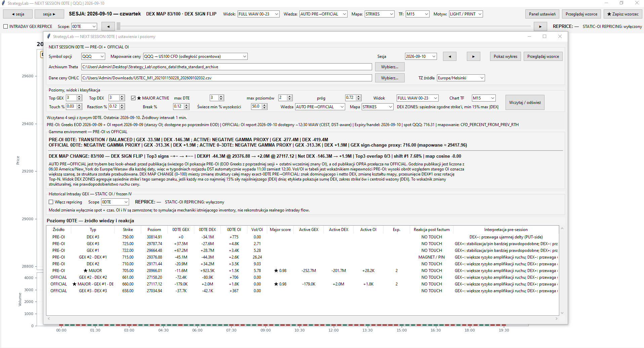Image resolution: width=644 pixels, height=348 pixels.
Task: Step intraday reprice slider forward
Action: (x=540, y=26)
